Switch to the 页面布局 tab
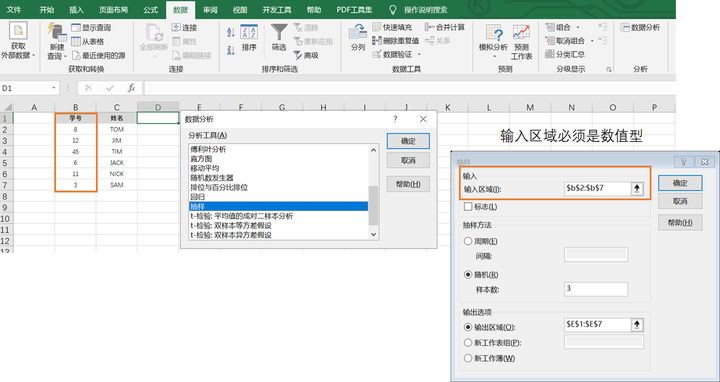Viewport: 720px width, 382px height. click(113, 10)
